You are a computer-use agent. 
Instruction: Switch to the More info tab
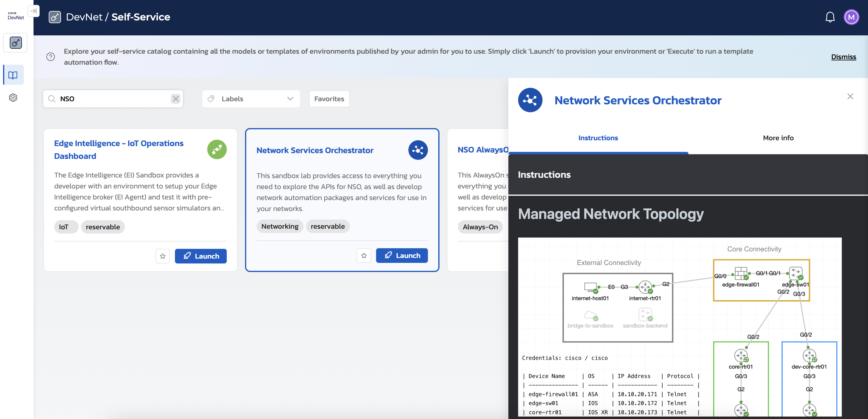click(778, 138)
